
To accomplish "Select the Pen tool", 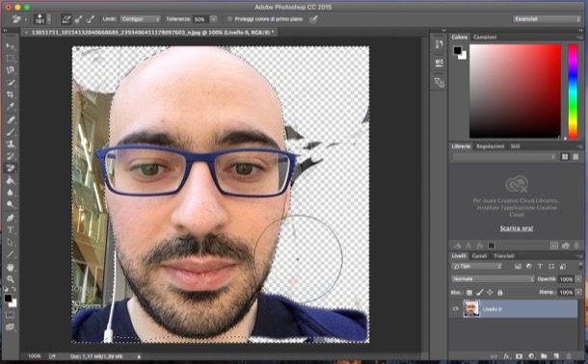I will pos(11,218).
